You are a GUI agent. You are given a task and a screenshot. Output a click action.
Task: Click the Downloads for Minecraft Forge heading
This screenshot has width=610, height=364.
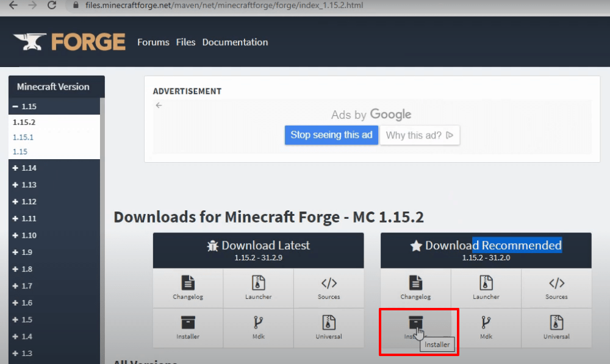pyautogui.click(x=268, y=217)
